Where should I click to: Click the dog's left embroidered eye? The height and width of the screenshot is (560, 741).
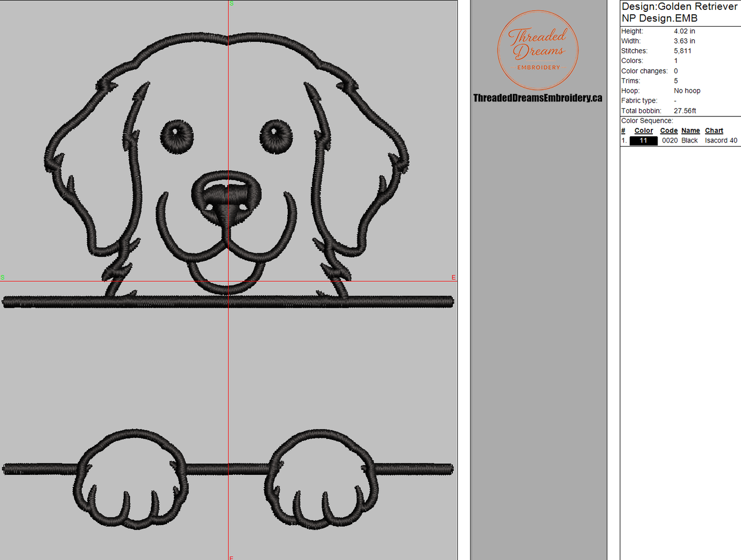[x=177, y=137]
